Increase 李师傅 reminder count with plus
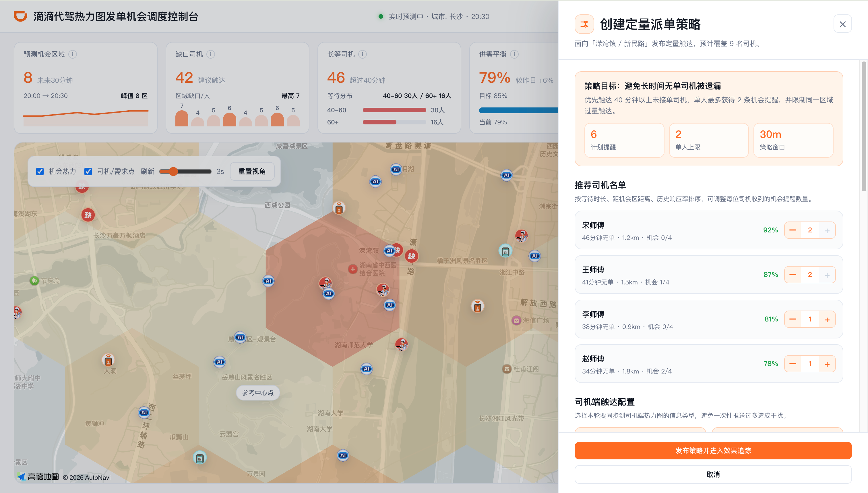The image size is (868, 493). point(827,319)
